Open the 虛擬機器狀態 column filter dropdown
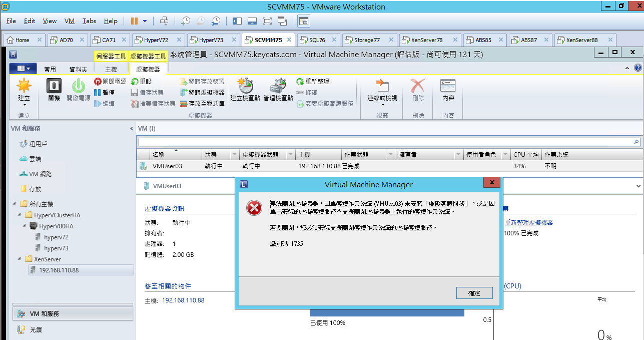The height and width of the screenshot is (340, 644). coord(291,155)
